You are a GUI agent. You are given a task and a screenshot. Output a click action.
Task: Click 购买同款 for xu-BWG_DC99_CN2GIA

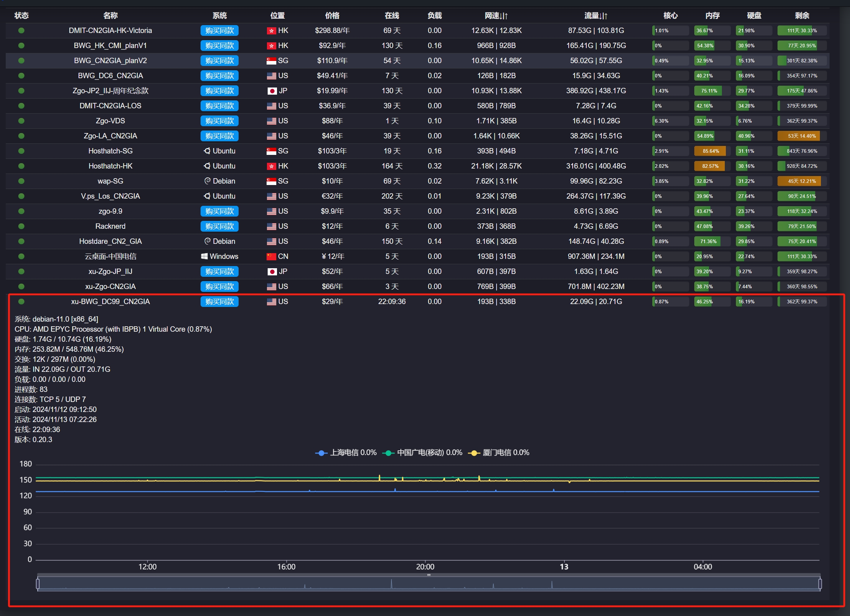click(220, 302)
